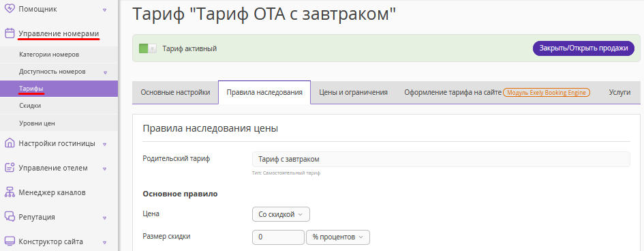Click the Репутация chat bubble icon
This screenshot has width=644, height=251.
[10, 217]
